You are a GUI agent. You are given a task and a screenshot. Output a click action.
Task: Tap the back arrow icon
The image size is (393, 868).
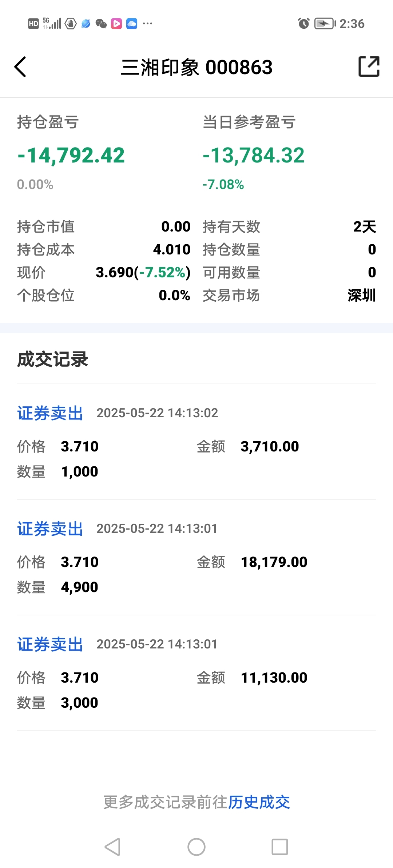20,67
